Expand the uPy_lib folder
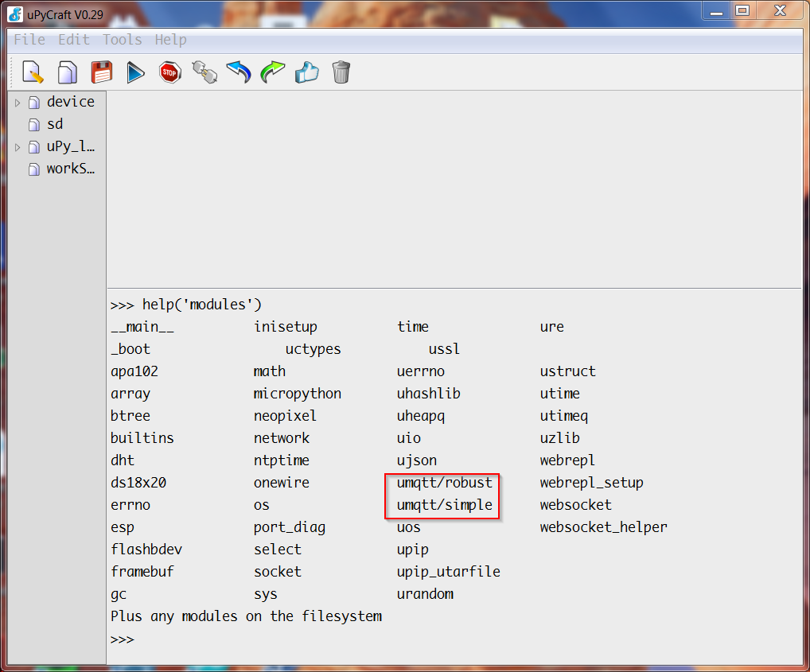 [17, 146]
